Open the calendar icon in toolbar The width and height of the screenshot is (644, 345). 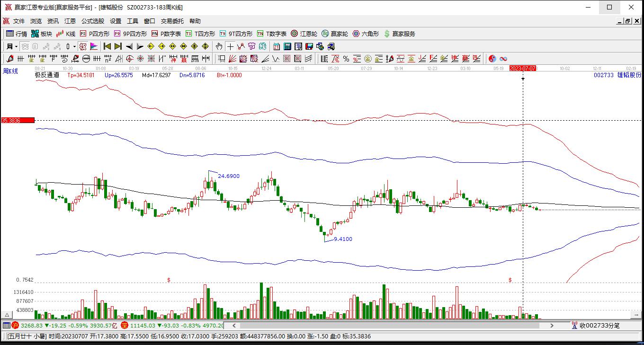pyautogui.click(x=277, y=46)
